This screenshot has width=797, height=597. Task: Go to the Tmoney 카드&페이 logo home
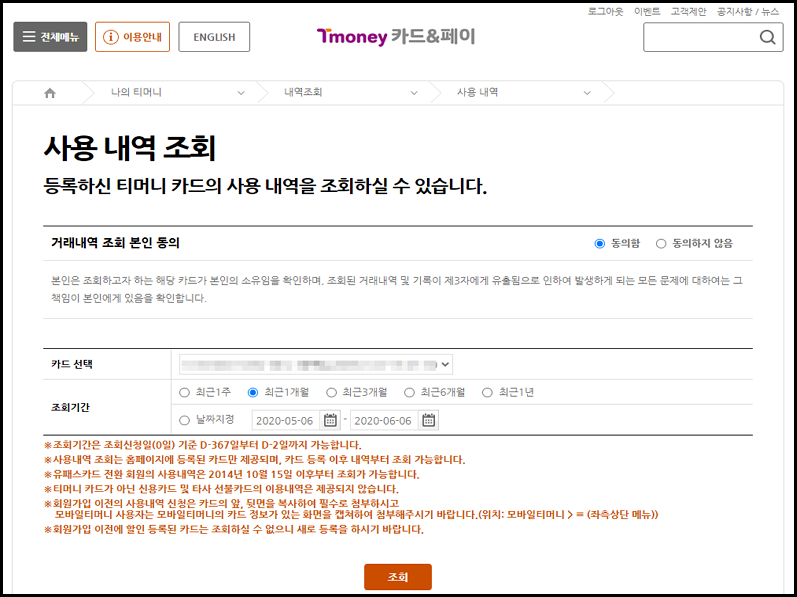396,37
